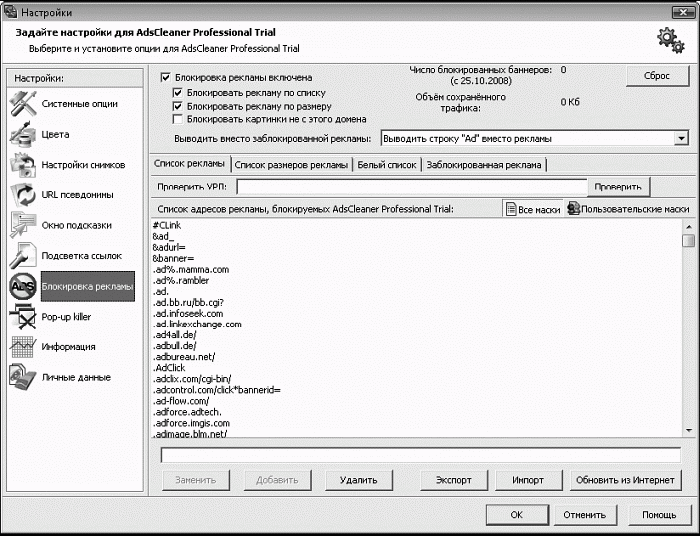
Task: Click the ad list vertical scrollbar down arrow
Action: pos(688,430)
